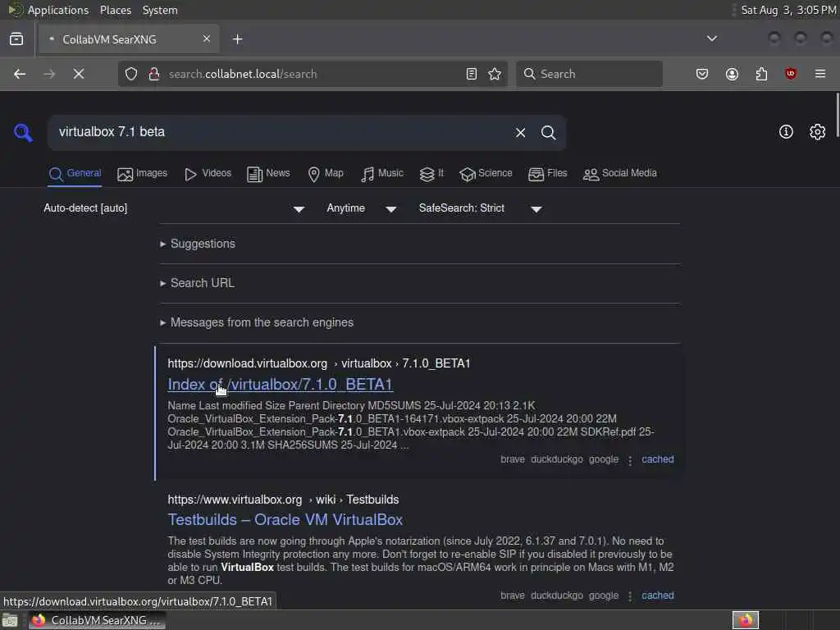Open the Firefox hamburger menu
The width and height of the screenshot is (840, 630).
pos(820,74)
